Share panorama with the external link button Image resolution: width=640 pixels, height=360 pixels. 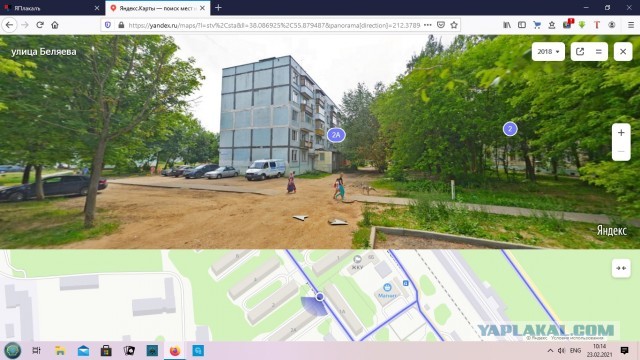pyautogui.click(x=580, y=51)
